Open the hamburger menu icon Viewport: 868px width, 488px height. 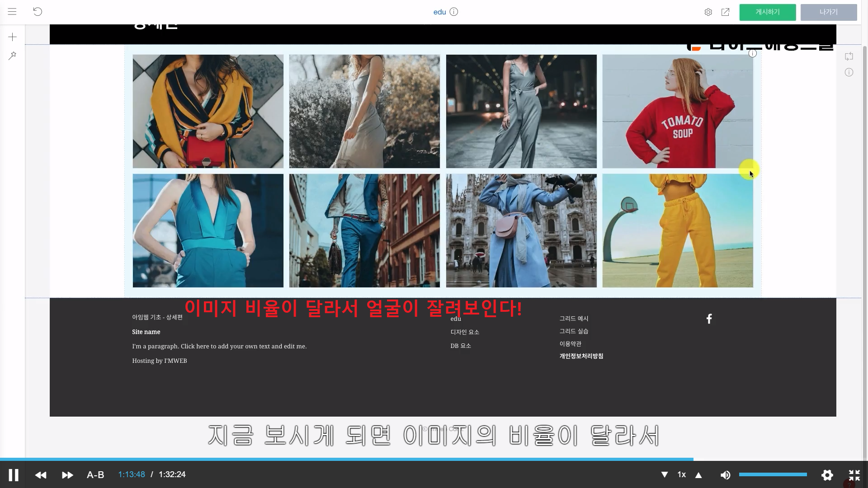[x=12, y=12]
